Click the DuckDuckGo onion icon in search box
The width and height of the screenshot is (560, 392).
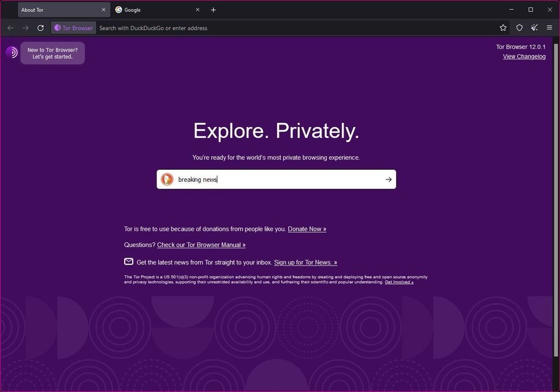[167, 179]
